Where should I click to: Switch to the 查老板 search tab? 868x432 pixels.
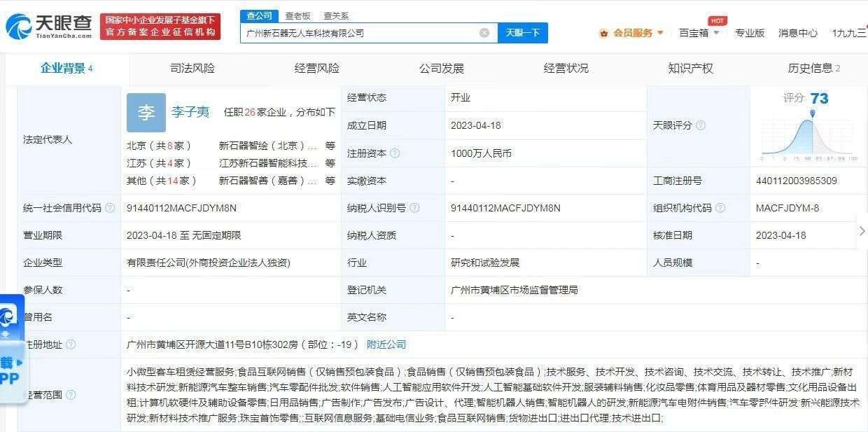pos(297,16)
